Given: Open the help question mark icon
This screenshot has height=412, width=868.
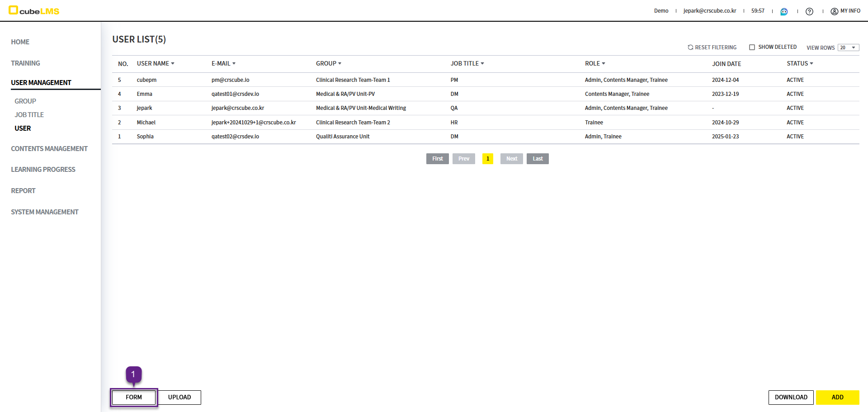Looking at the screenshot, I should pyautogui.click(x=809, y=11).
